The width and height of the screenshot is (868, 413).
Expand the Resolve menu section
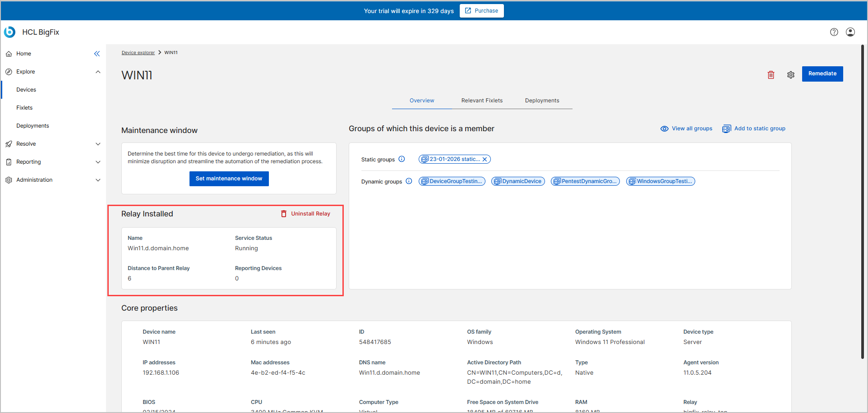(98, 144)
